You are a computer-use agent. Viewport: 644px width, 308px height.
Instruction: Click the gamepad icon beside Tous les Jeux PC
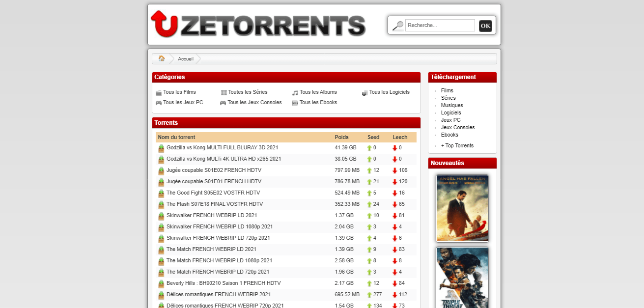(x=159, y=103)
